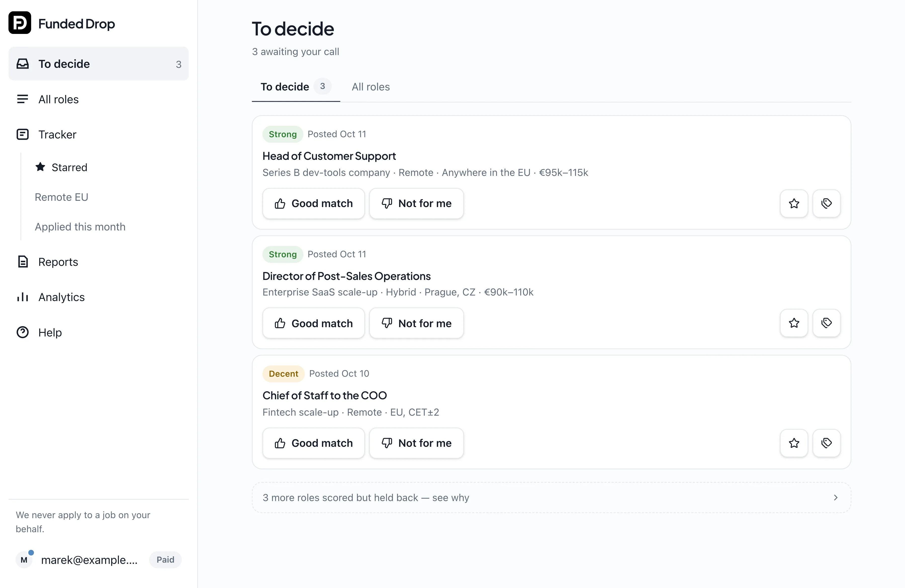
Task: Tag the Director of Post-Sales Operations role
Action: click(826, 323)
